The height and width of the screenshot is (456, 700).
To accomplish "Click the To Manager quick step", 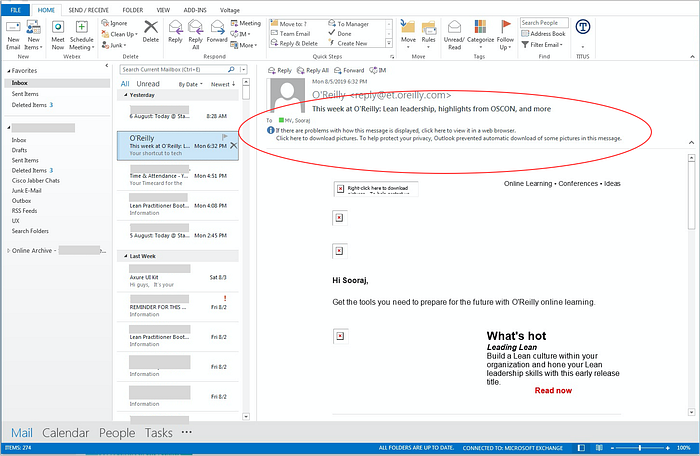I will (349, 24).
